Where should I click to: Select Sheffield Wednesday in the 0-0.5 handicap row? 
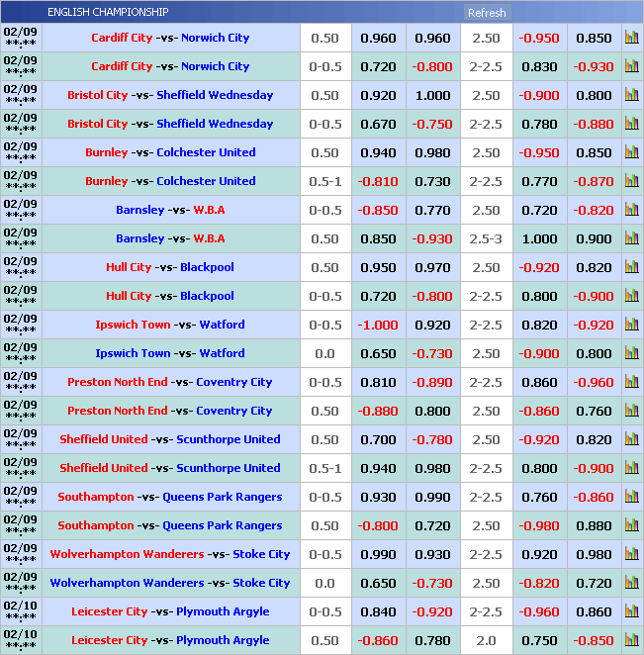click(215, 125)
